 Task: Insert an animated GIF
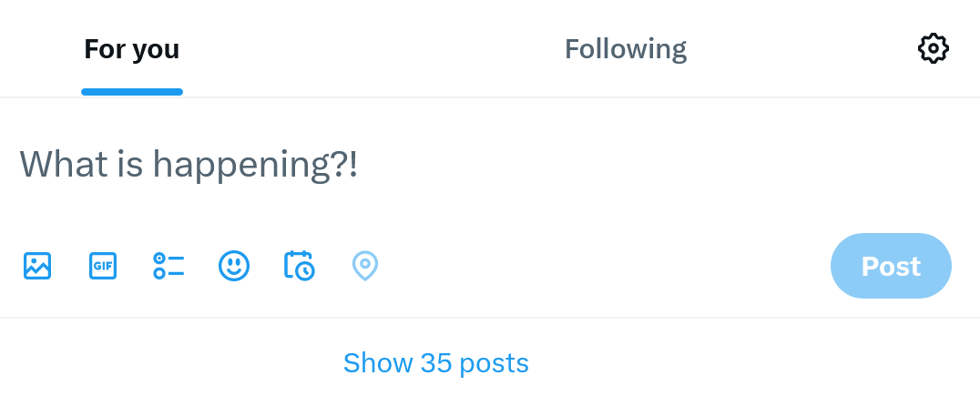click(x=103, y=266)
